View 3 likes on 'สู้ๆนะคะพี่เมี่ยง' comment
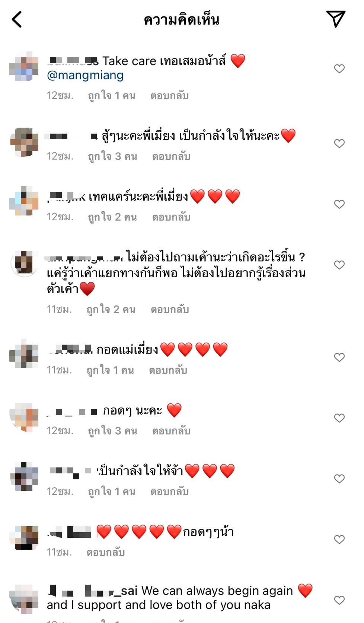The image size is (364, 623). click(x=112, y=156)
